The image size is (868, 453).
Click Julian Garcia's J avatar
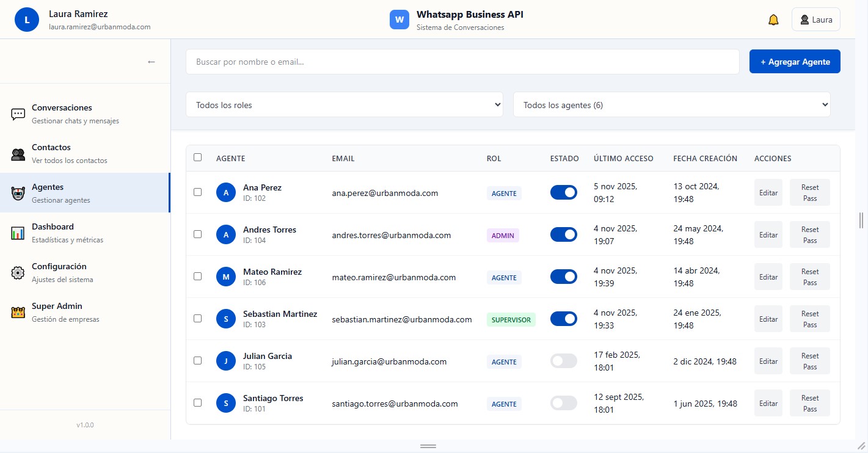point(226,361)
